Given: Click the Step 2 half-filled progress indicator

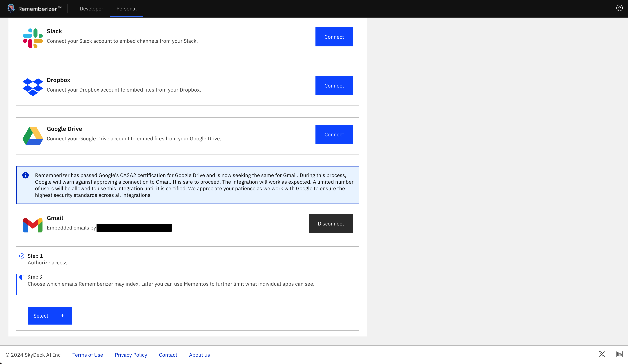Looking at the screenshot, I should (x=22, y=277).
